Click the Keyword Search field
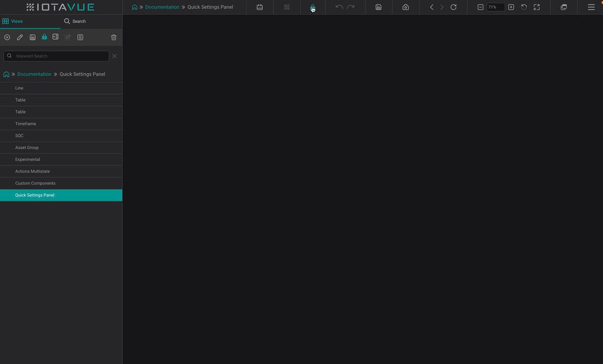Image resolution: width=603 pixels, height=364 pixels. (x=56, y=56)
